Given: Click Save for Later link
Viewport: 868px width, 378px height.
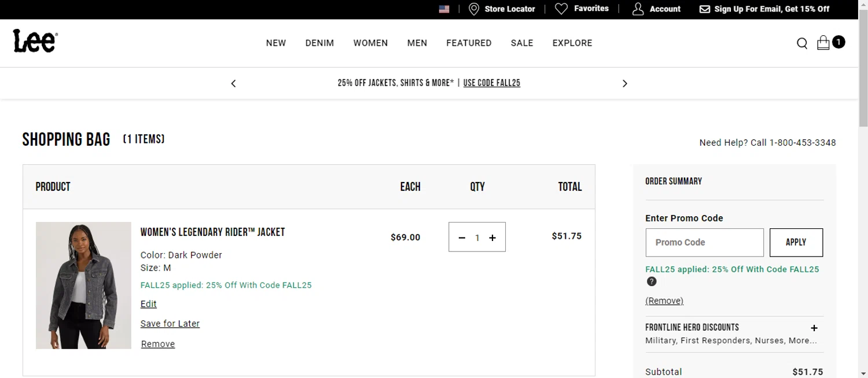Looking at the screenshot, I should tap(170, 324).
